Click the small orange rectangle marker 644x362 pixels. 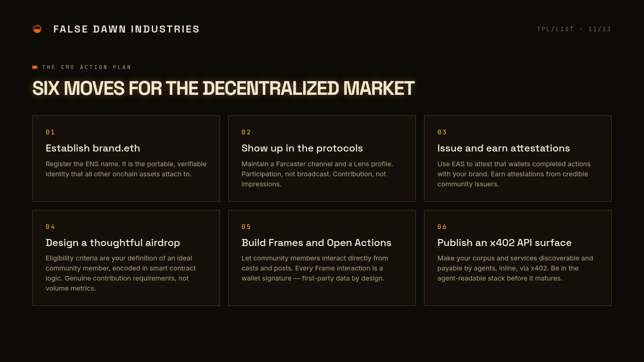click(x=35, y=67)
